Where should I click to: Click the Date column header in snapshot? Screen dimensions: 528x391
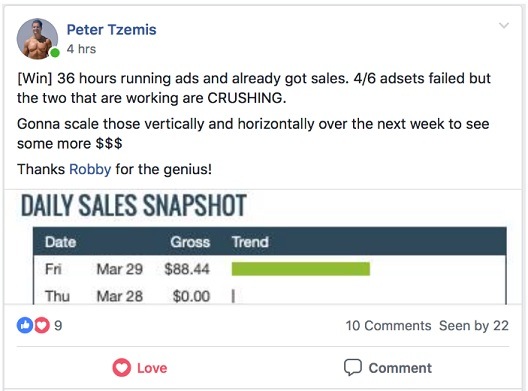tap(61, 242)
